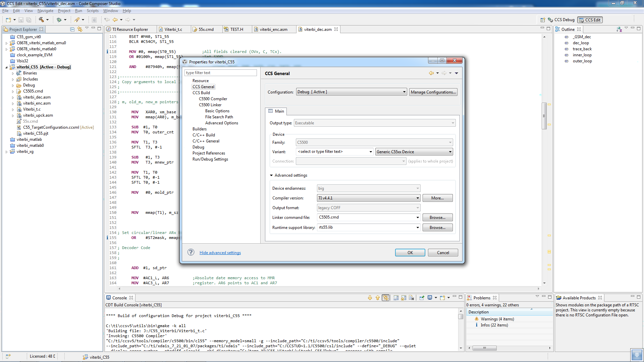Screen dimensions: 644x362
Task: Open the Compiler version dropdown
Action: pos(369,198)
